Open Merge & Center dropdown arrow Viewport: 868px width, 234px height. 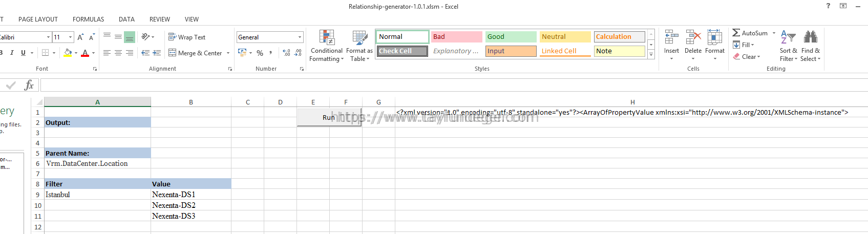pyautogui.click(x=228, y=53)
